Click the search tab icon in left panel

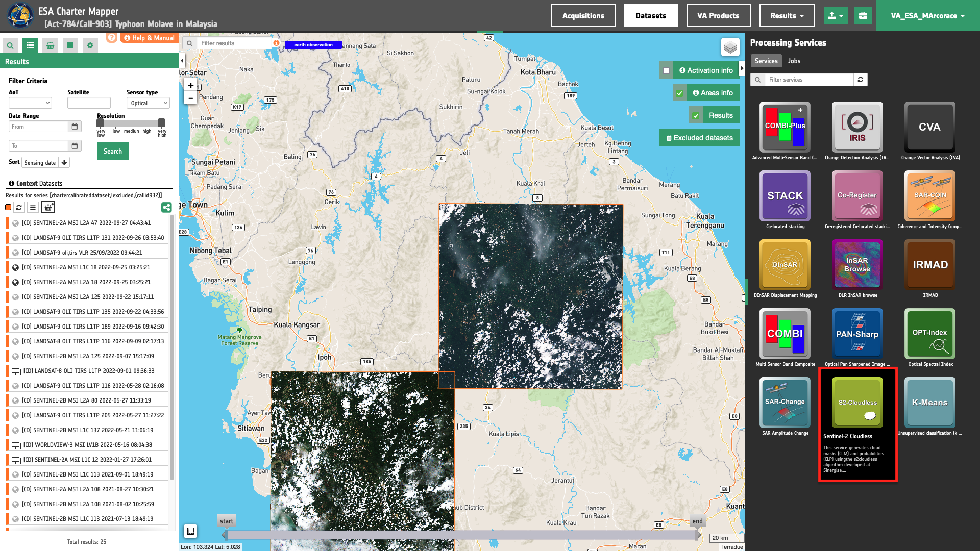pos(10,45)
